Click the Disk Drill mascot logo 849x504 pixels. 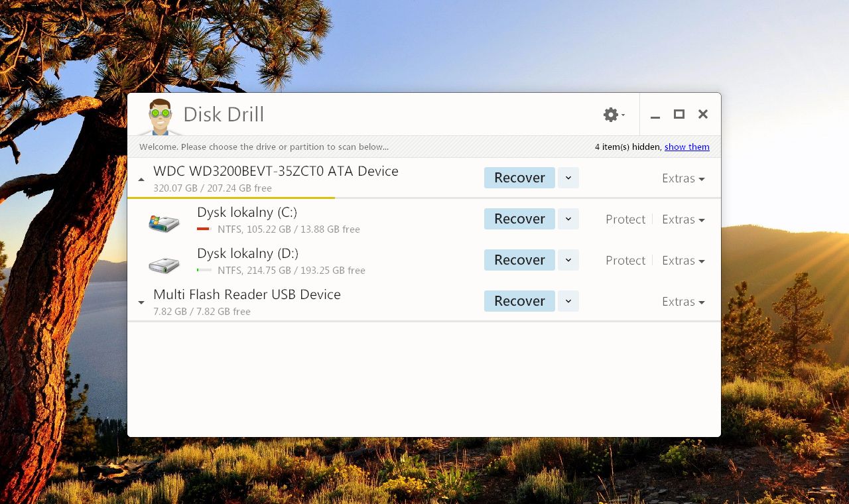point(160,117)
